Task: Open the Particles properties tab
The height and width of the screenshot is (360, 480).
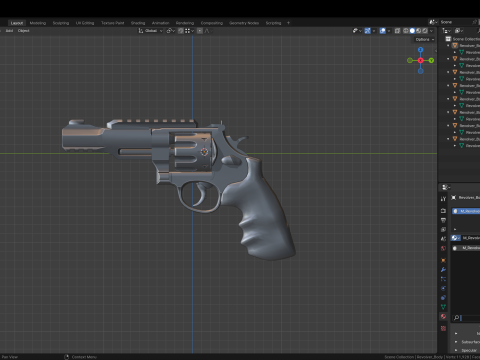Action: click(x=443, y=279)
